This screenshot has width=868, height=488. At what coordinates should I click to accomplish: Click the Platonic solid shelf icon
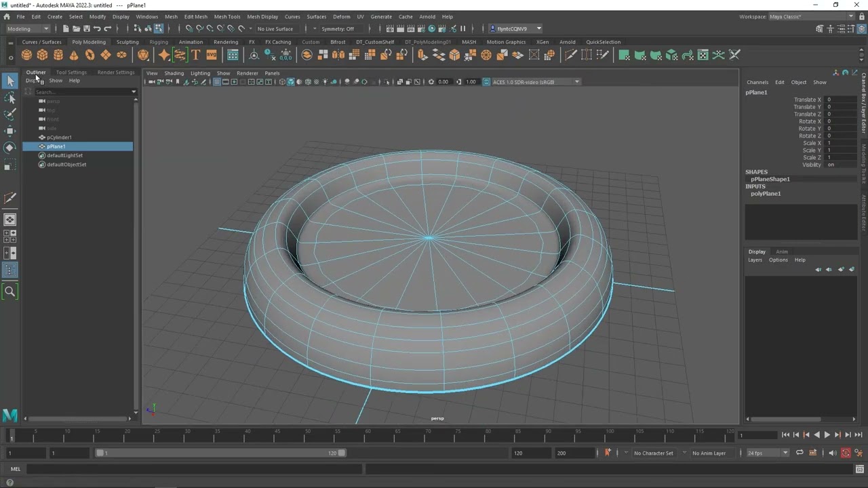click(x=143, y=55)
